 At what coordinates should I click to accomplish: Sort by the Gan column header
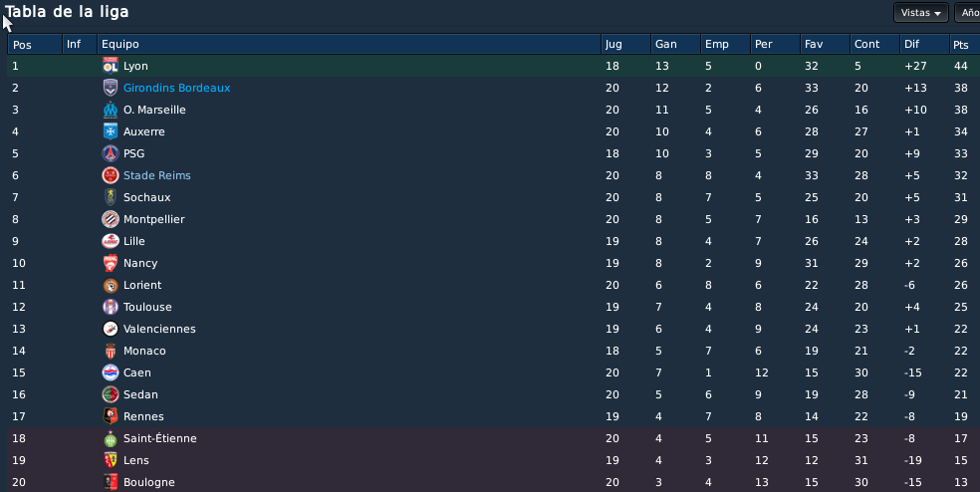click(675, 45)
